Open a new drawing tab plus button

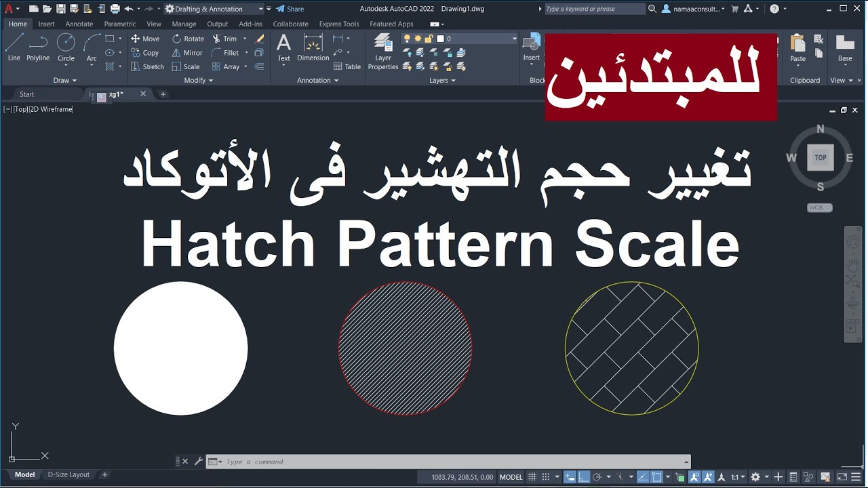tap(163, 94)
